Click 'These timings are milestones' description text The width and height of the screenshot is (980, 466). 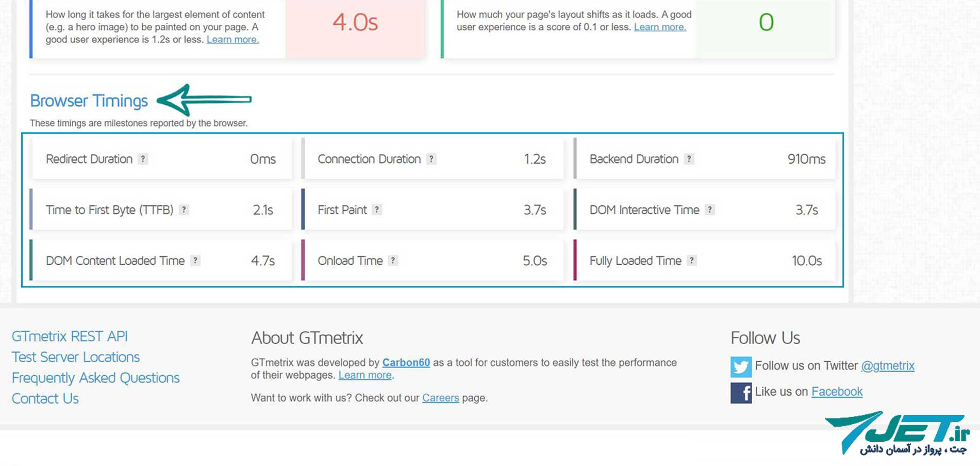[139, 123]
